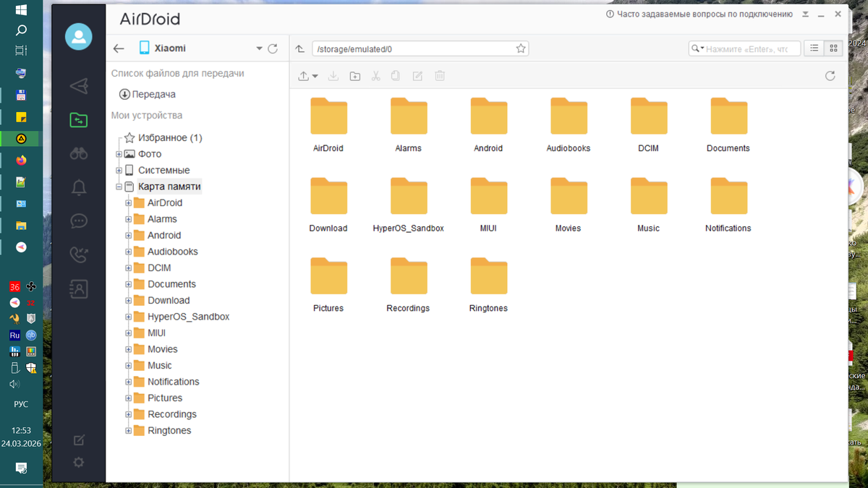Expand the AirDroid tree folder
This screenshot has width=868, height=488.
(x=128, y=203)
